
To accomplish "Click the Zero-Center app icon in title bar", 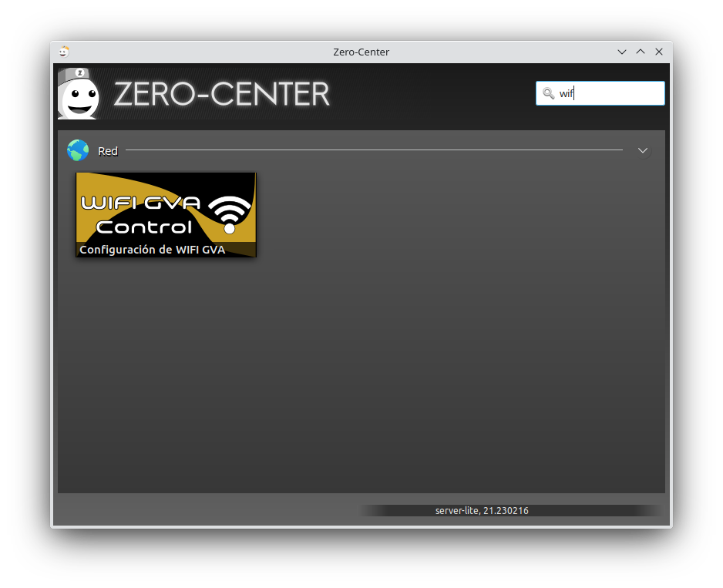I will tap(64, 52).
